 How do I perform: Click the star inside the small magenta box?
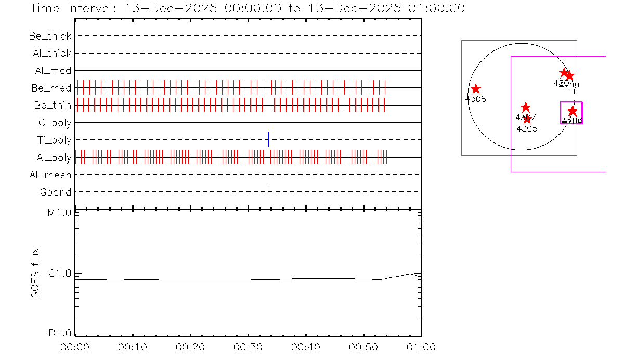coord(573,111)
